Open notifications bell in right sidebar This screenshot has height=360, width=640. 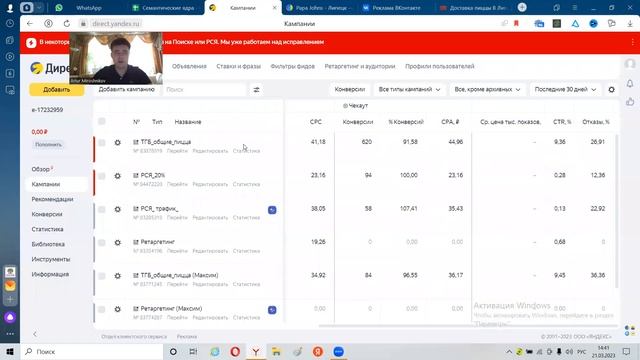click(x=630, y=83)
